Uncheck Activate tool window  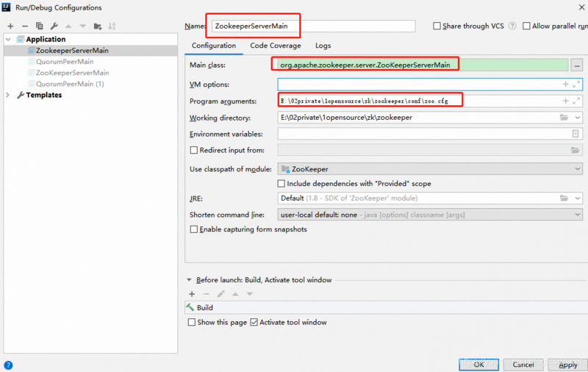click(254, 322)
